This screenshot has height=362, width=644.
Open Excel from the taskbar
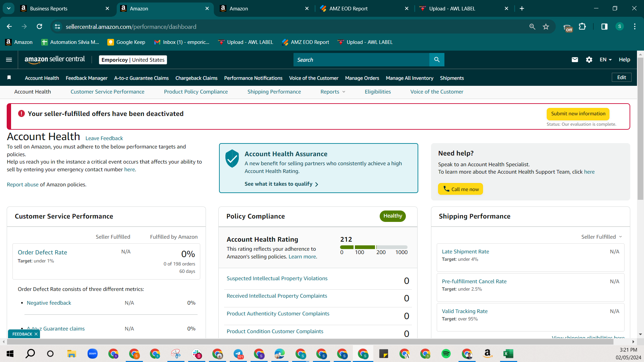coord(508,354)
